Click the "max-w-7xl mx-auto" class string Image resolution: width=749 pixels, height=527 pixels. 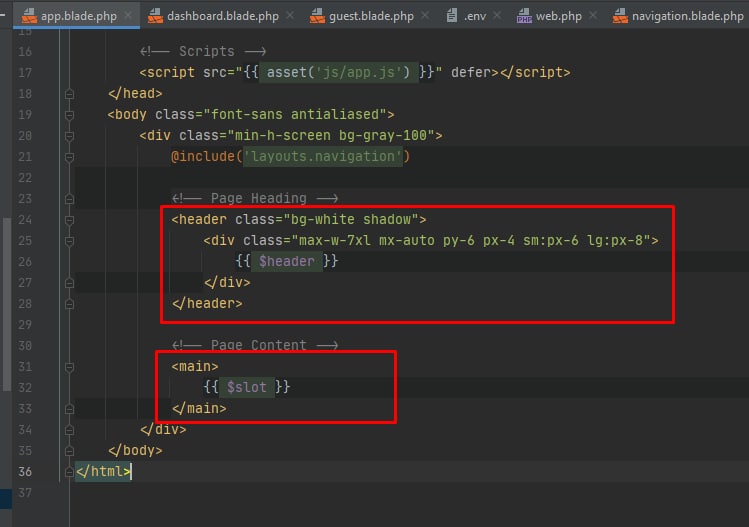tap(367, 240)
